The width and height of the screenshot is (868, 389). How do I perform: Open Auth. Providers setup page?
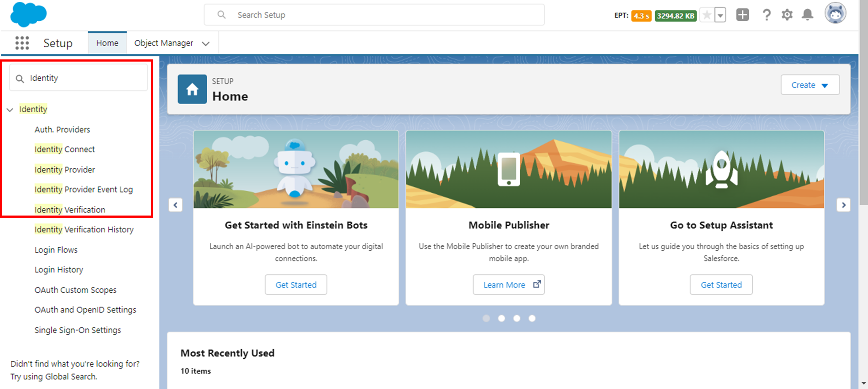point(62,130)
